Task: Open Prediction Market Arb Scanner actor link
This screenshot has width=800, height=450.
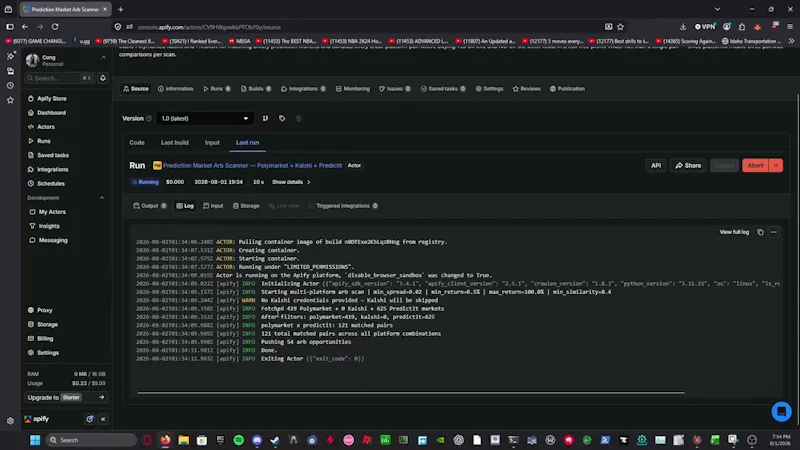Action: [x=253, y=165]
